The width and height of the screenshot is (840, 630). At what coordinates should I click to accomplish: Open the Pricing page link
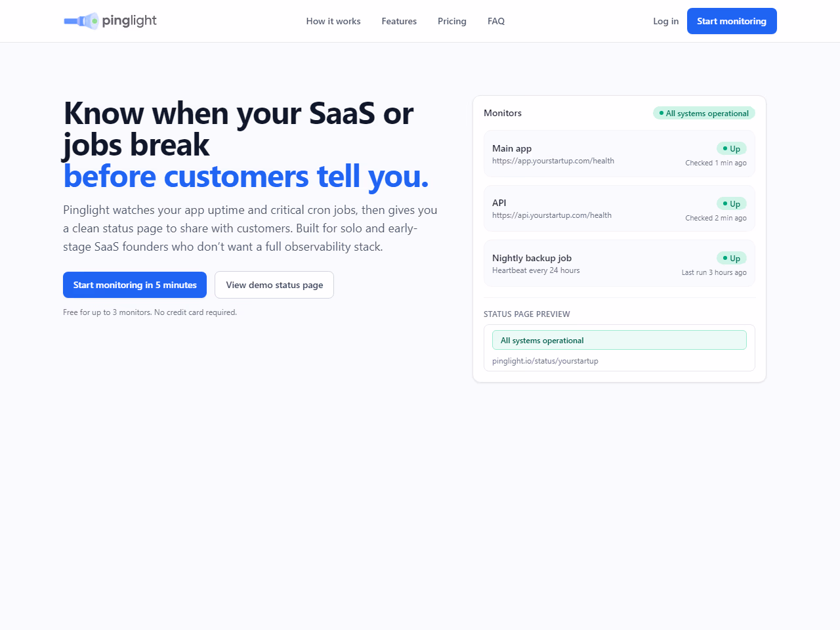tap(451, 21)
